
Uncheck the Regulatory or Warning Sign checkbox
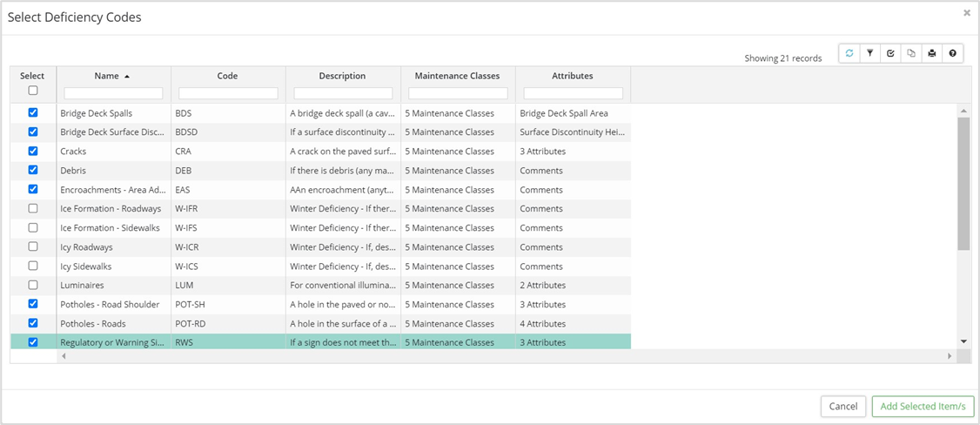(33, 342)
